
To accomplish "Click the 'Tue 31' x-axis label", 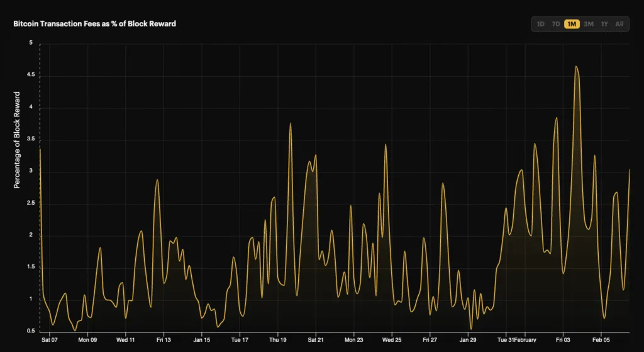I will pyautogui.click(x=505, y=340).
